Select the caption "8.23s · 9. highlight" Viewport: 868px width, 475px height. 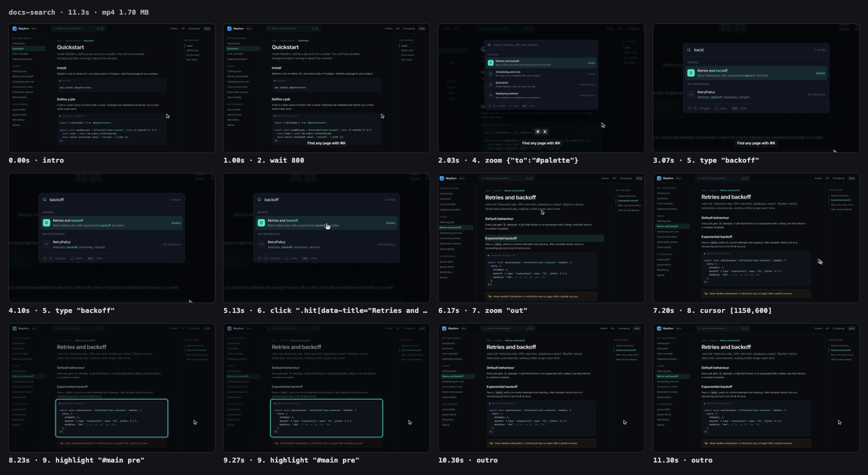pyautogui.click(x=76, y=460)
